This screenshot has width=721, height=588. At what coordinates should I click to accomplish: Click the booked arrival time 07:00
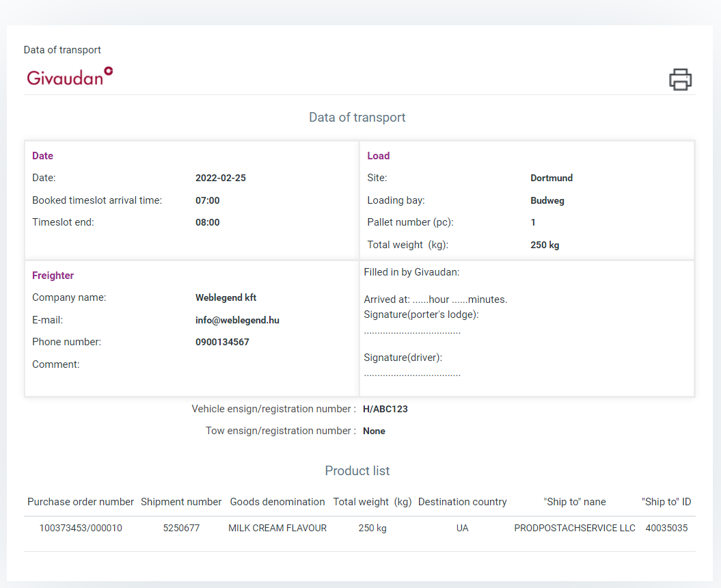208,200
